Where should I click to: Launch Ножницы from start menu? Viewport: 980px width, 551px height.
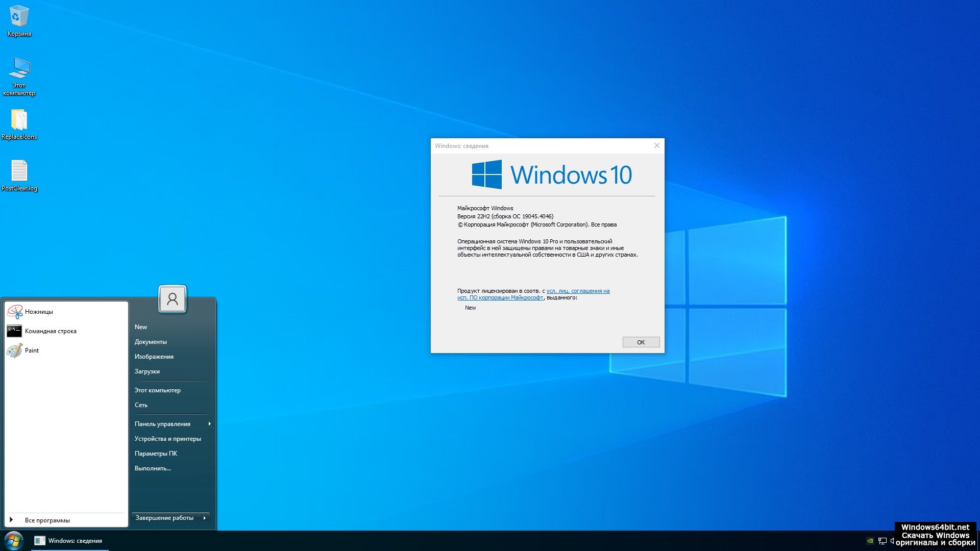point(39,312)
